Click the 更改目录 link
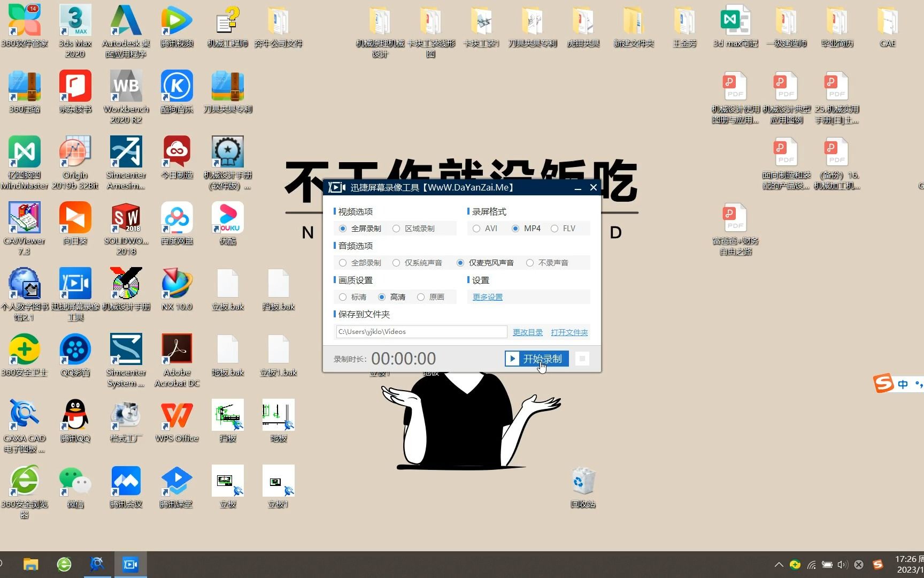This screenshot has width=924, height=578. tap(528, 332)
